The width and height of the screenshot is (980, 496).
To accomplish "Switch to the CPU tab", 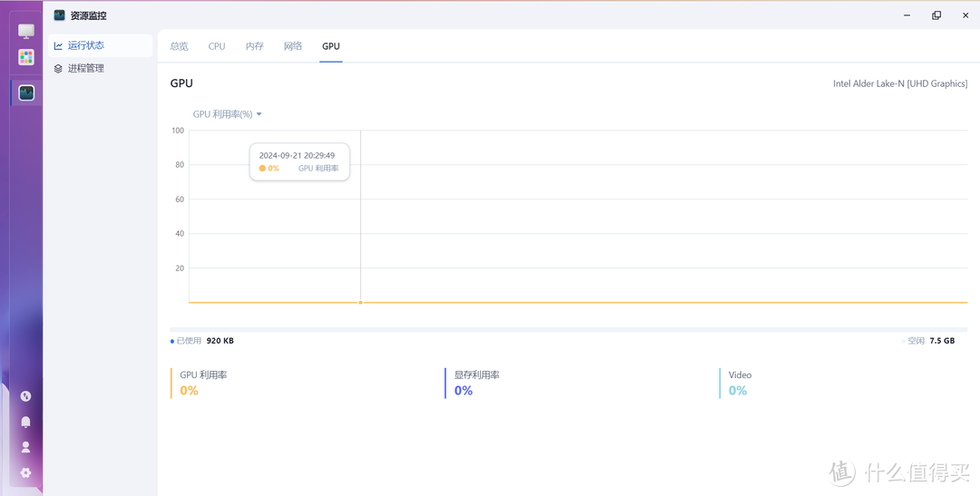I will pyautogui.click(x=217, y=46).
